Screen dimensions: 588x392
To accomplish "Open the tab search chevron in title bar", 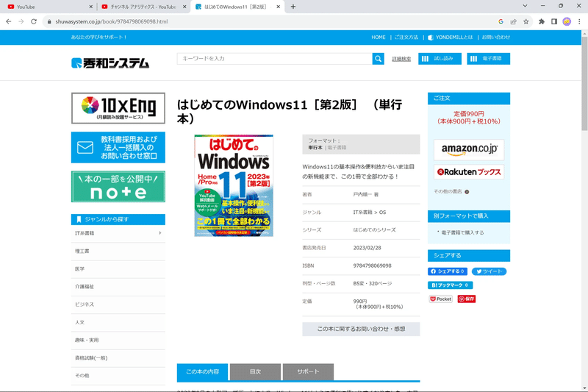I will point(525,6).
